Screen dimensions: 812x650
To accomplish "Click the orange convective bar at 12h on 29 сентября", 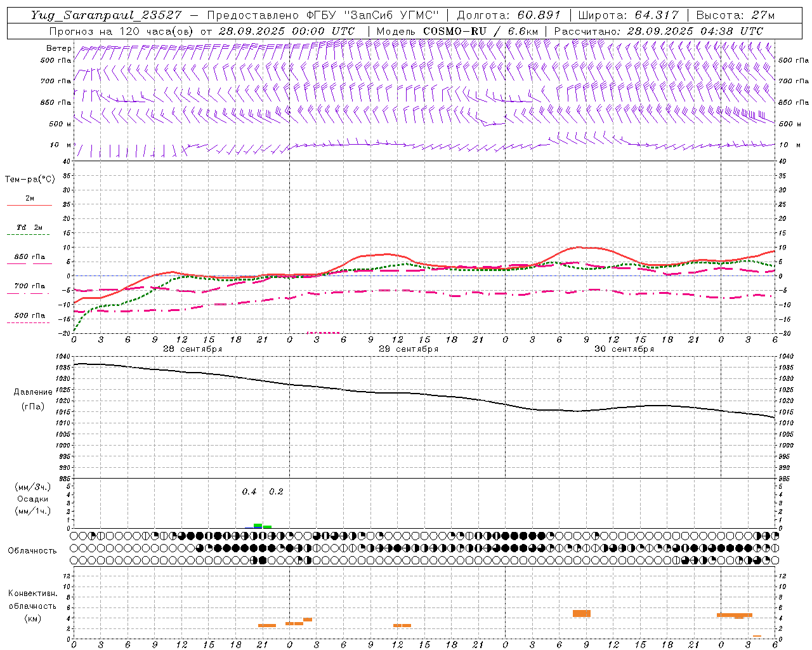I will (x=402, y=626).
